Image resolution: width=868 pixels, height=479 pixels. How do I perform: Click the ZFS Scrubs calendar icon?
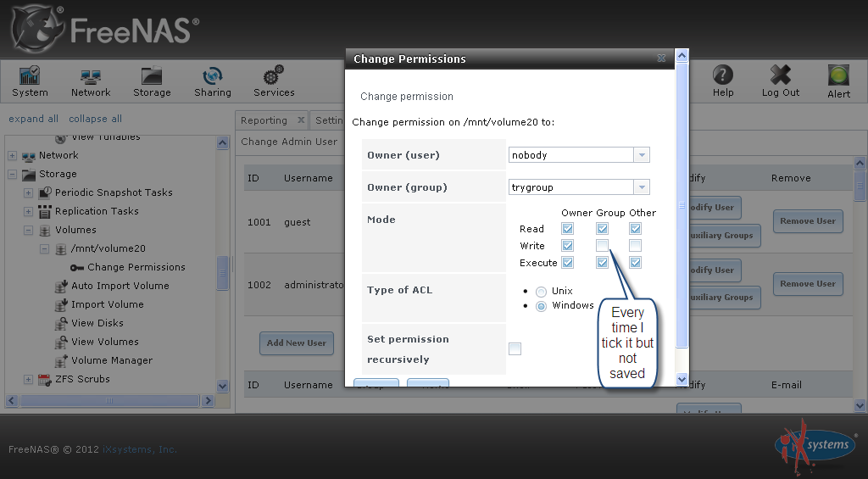click(45, 380)
